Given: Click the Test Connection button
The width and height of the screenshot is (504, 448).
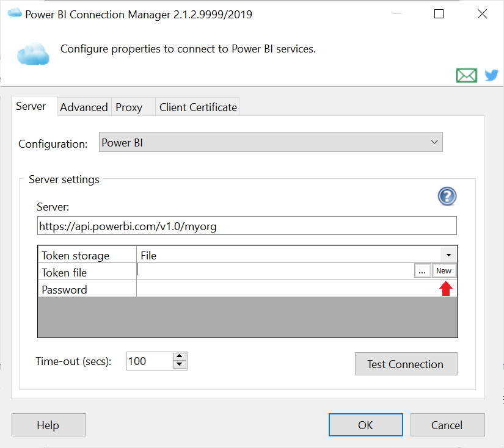Looking at the screenshot, I should pos(406,364).
